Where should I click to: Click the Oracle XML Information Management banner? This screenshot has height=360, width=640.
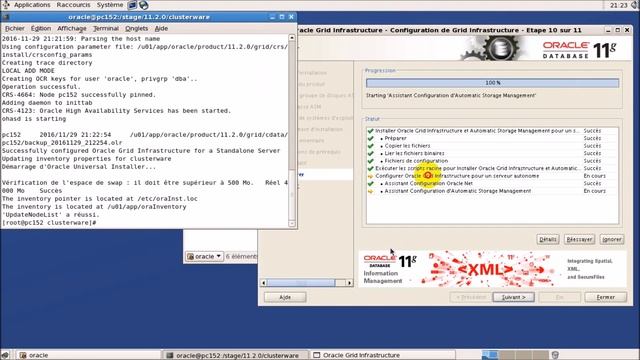tap(492, 269)
